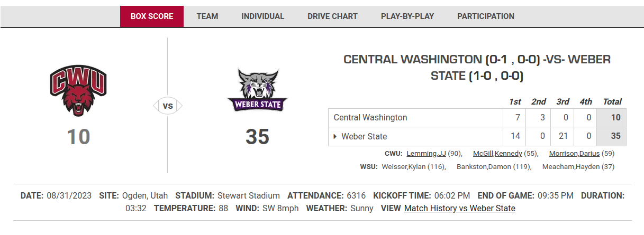Click Central Washington's score of 10

pos(78,137)
